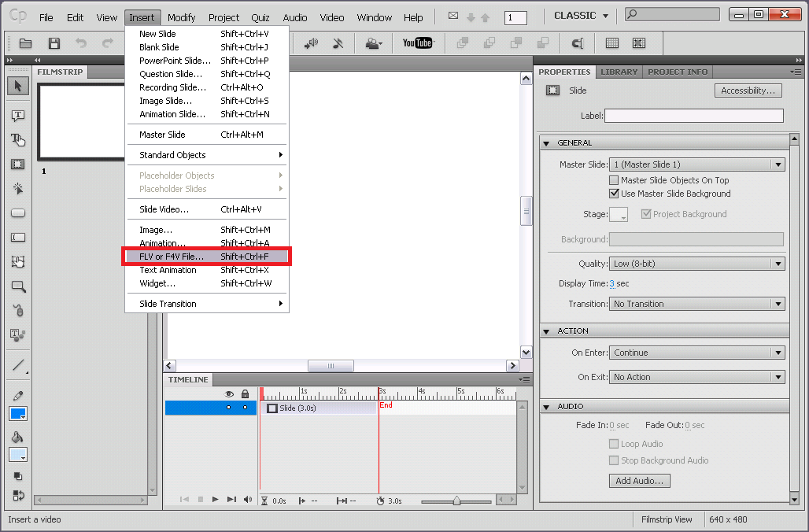The height and width of the screenshot is (532, 809).
Task: Open the Quality dropdown
Action: tap(697, 264)
